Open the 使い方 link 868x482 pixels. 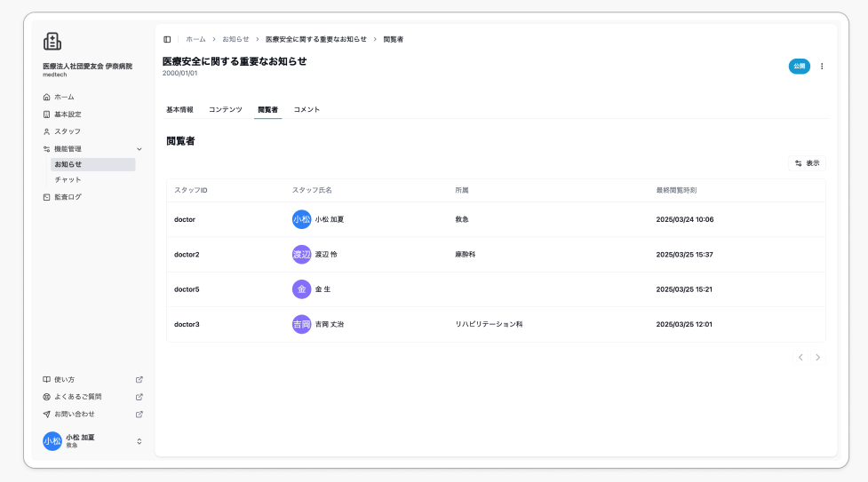click(x=64, y=380)
